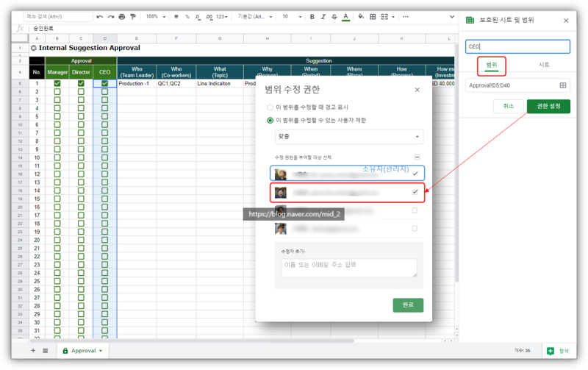Open text color picker
Screen dimensions: 588x370
pyautogui.click(x=345, y=16)
